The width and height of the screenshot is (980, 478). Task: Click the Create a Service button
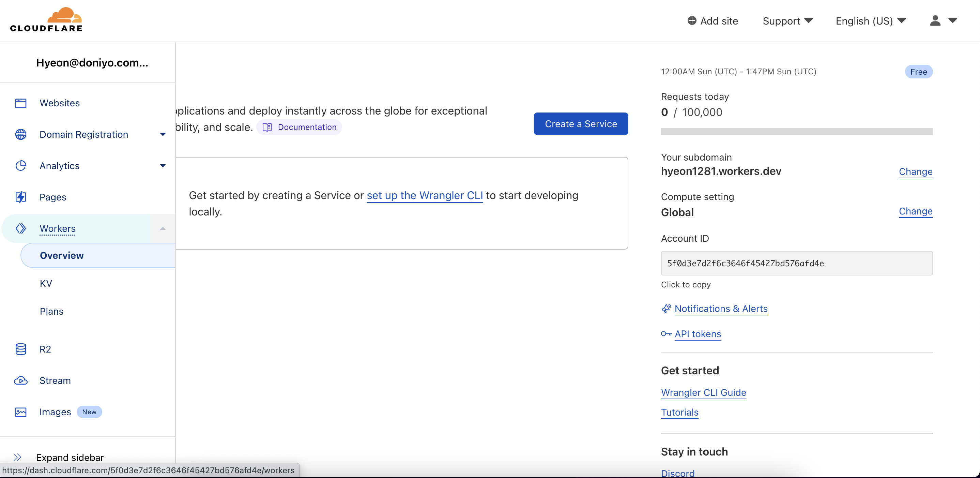click(581, 124)
